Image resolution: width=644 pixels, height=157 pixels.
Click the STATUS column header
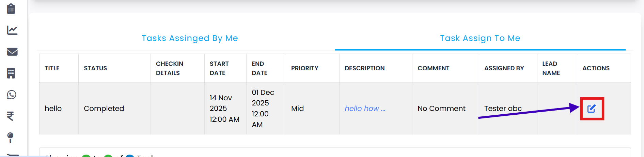[x=95, y=68]
